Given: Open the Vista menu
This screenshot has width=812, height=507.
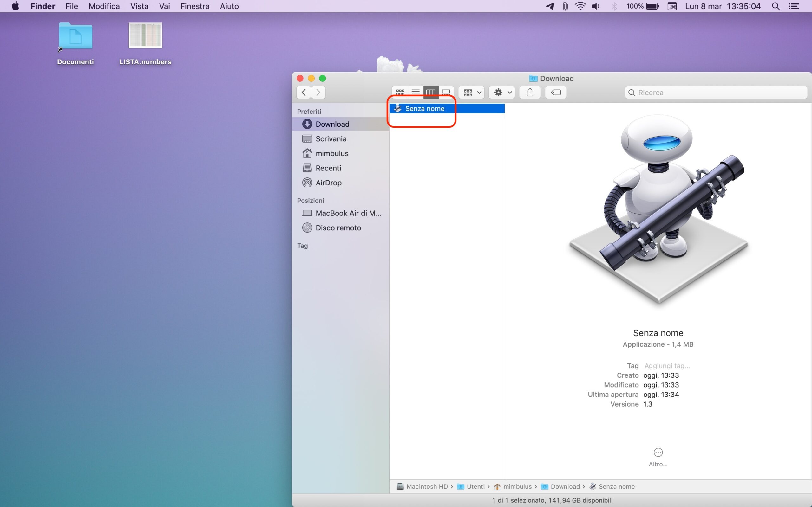Looking at the screenshot, I should [x=139, y=6].
